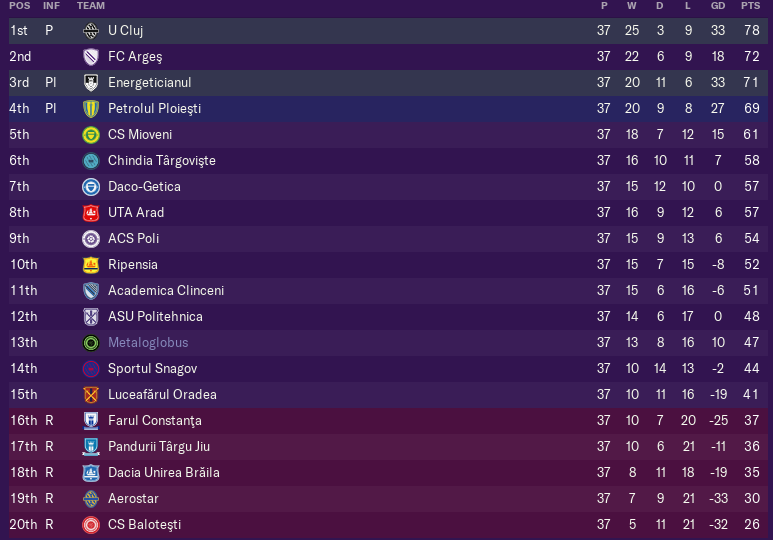The height and width of the screenshot is (540, 773).
Task: Open the Dacia Unirea Brăila team link
Action: pos(164,472)
